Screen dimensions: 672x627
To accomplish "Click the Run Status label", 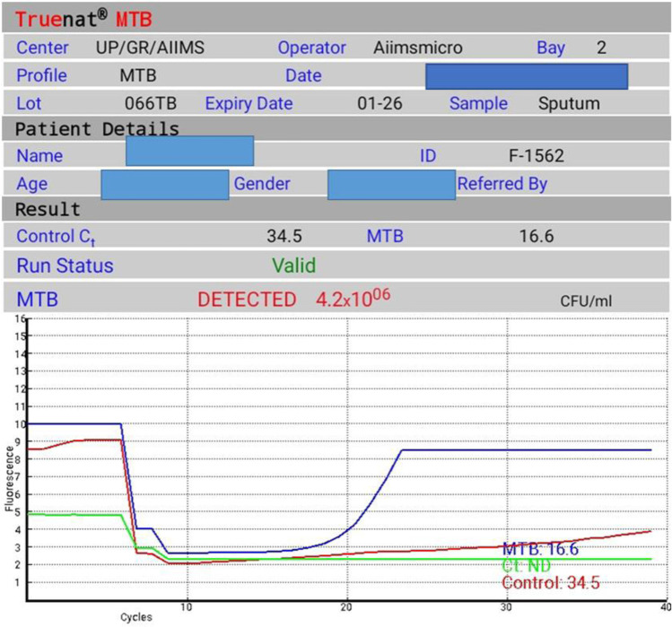I will [x=65, y=266].
